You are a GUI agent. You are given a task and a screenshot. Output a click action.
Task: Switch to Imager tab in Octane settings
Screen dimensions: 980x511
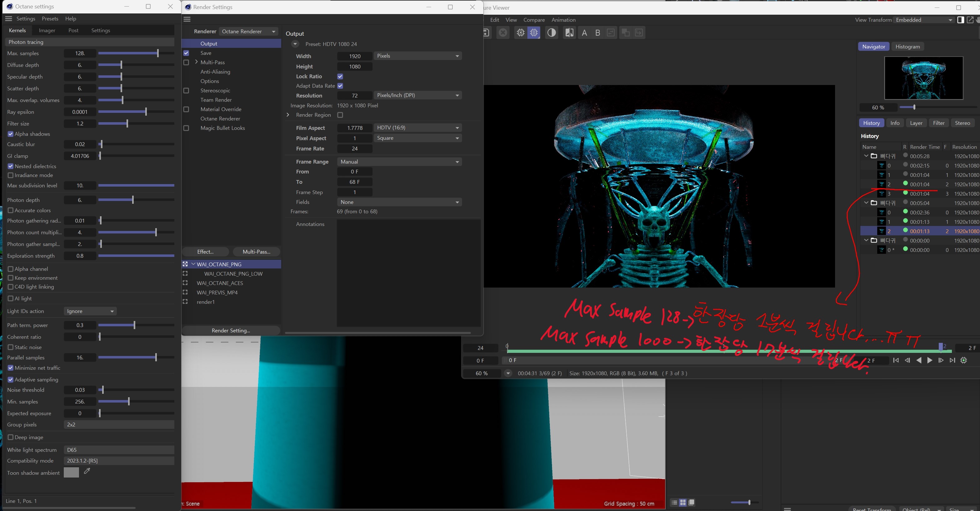click(47, 30)
